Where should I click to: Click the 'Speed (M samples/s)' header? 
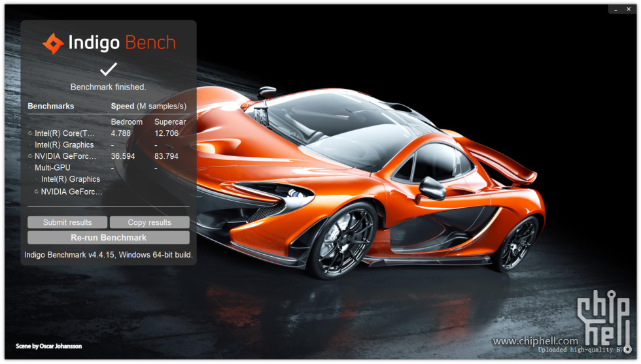(x=149, y=107)
